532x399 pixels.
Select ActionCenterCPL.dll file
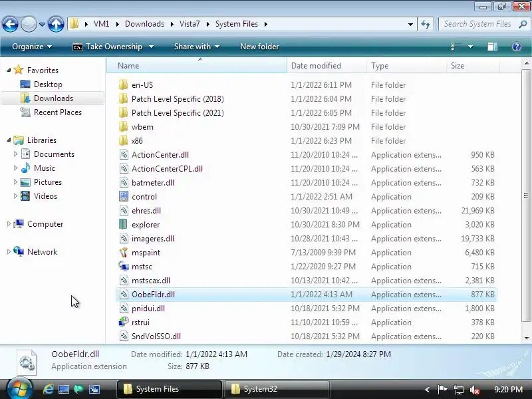tap(167, 169)
